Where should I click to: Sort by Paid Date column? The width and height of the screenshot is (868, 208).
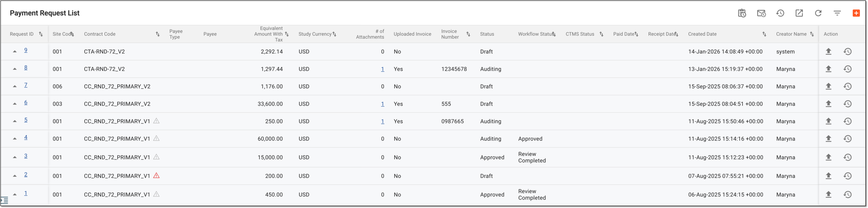pos(636,34)
